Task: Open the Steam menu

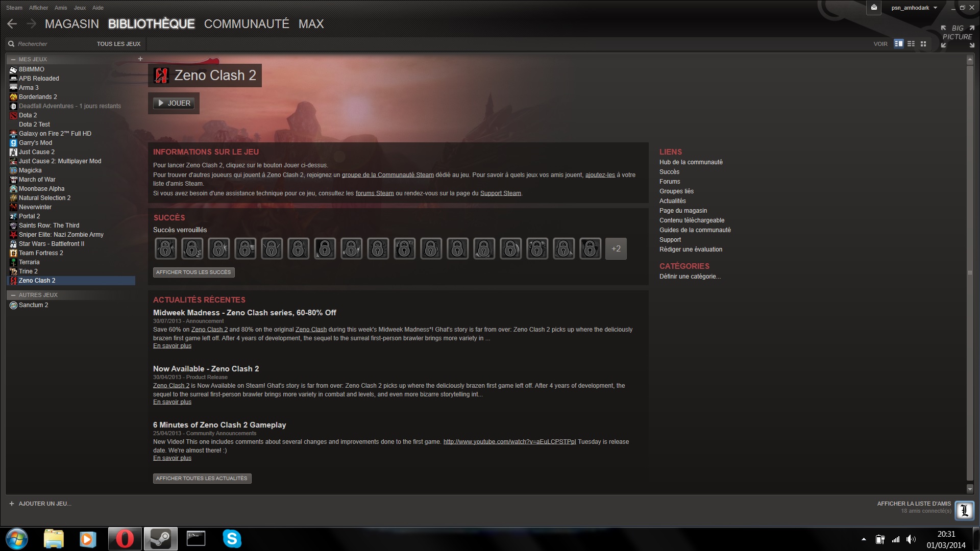Action: 14,8
